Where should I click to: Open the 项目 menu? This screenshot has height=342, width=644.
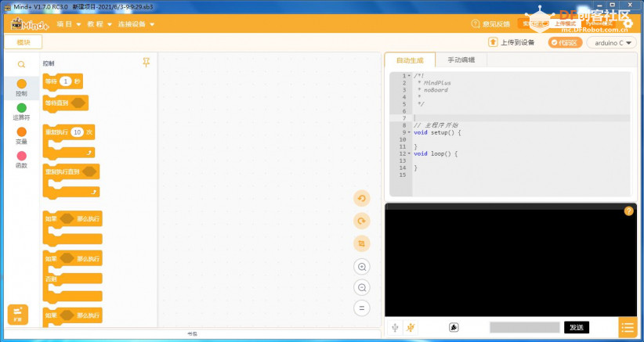tap(69, 24)
